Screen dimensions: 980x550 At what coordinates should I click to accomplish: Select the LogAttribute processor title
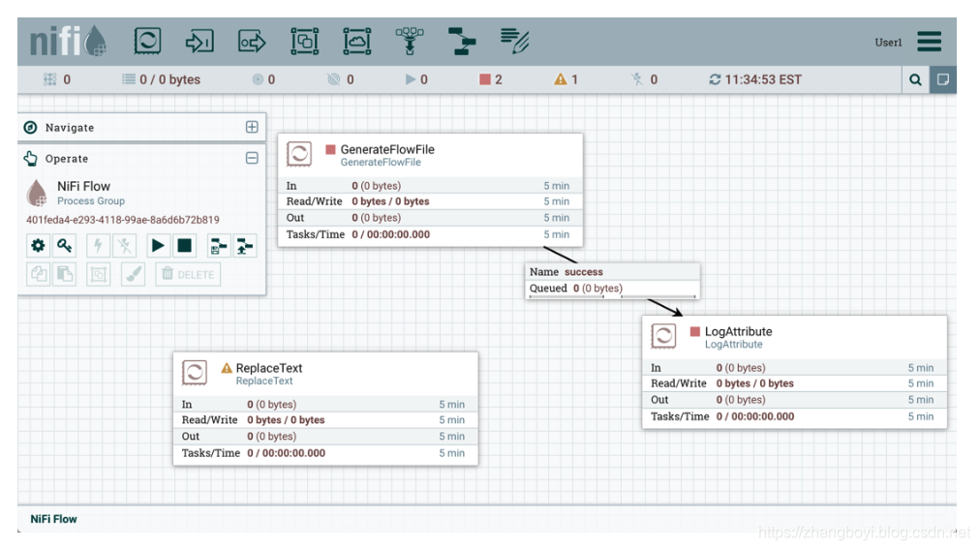point(738,331)
